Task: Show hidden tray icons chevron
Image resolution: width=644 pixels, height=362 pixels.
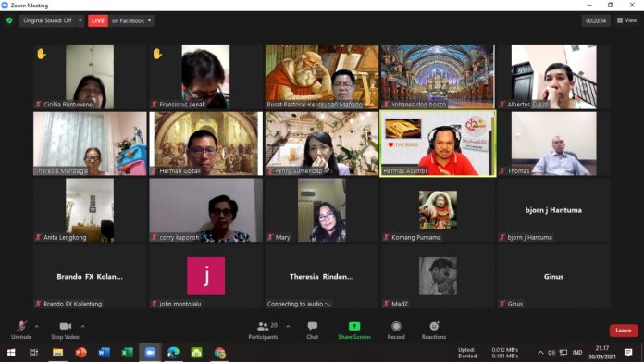Action: (x=540, y=353)
